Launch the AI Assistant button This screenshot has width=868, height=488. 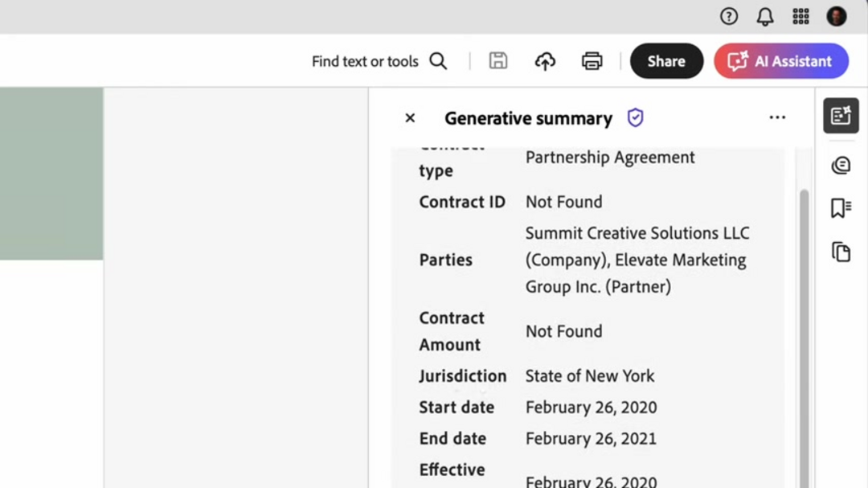pos(780,61)
